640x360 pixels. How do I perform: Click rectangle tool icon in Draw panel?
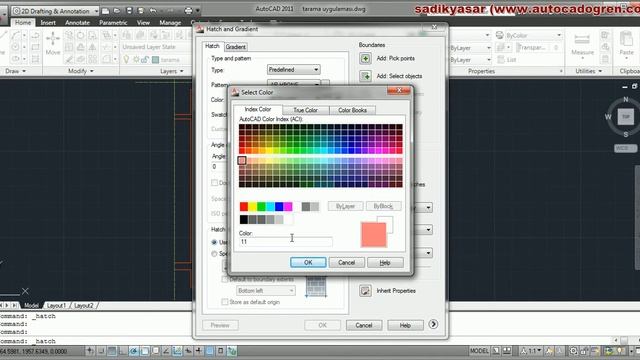point(35,47)
